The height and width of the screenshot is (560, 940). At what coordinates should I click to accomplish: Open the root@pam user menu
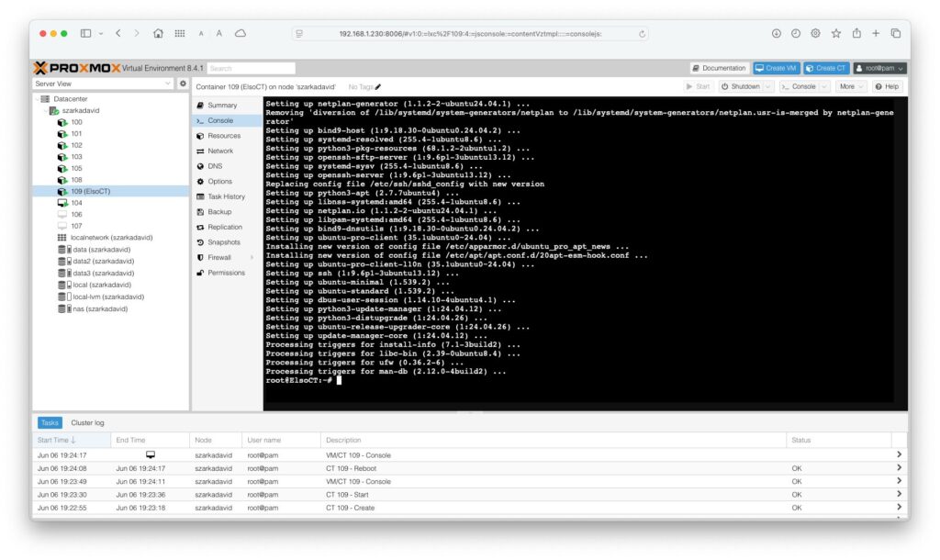pyautogui.click(x=880, y=68)
